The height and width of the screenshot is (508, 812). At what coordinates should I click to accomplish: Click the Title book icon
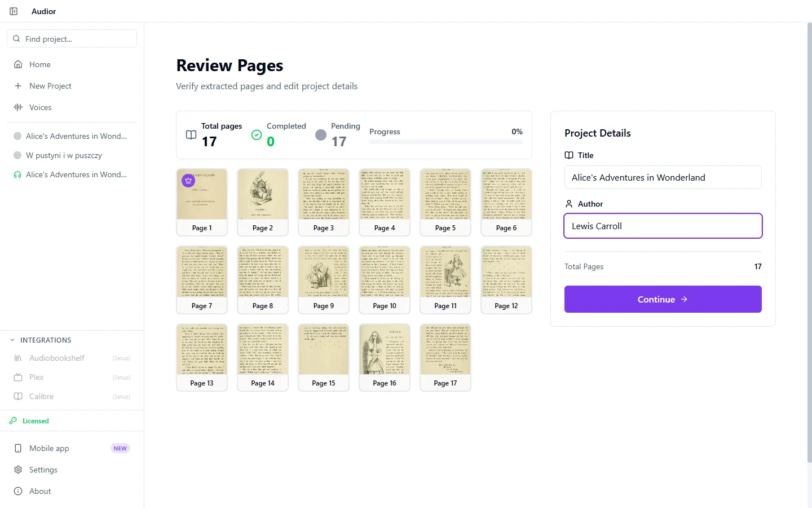(569, 155)
